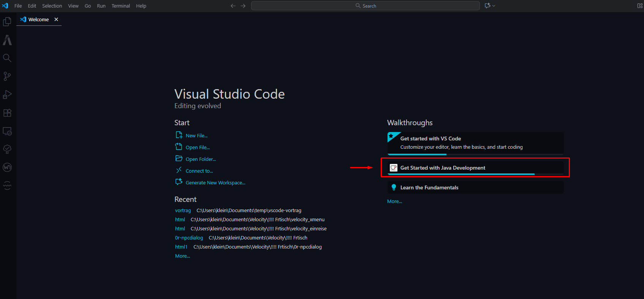Open the Go menu
The width and height of the screenshot is (644, 299).
coord(88,6)
